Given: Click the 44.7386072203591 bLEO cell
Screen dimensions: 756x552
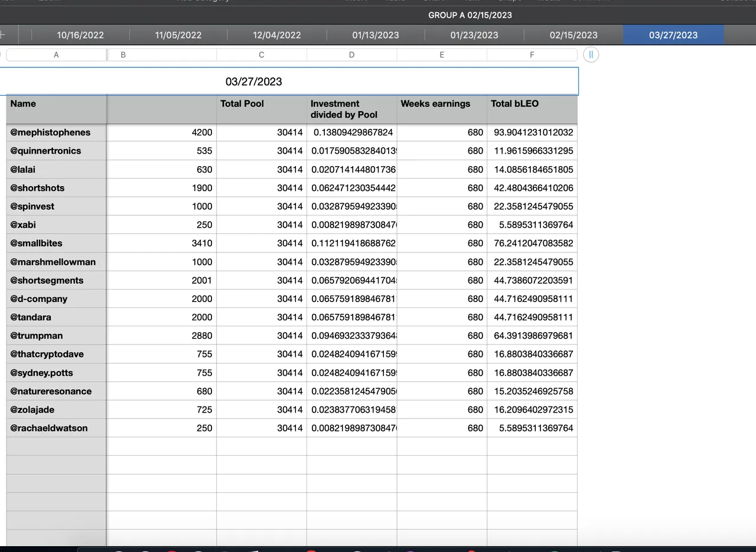Looking at the screenshot, I should click(x=532, y=280).
